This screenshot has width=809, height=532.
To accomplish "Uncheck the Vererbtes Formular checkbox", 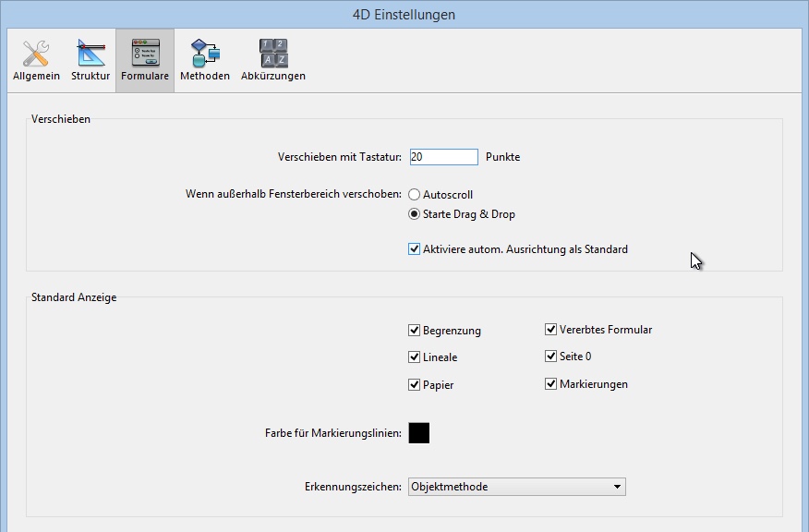I will pyautogui.click(x=551, y=330).
